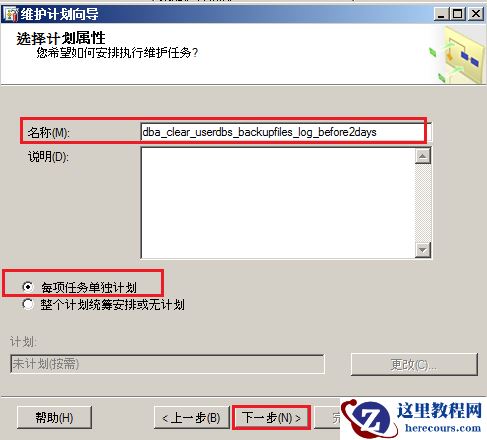Click inside the 说明 description text area
Image resolution: width=487 pixels, height=440 pixels.
[x=278, y=203]
